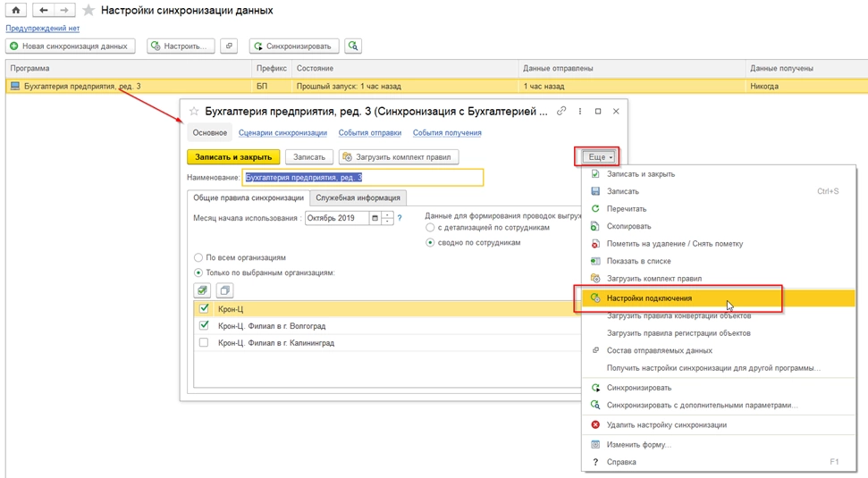Select the Бухгалтерия предприятия, ред. 3 table row
Screen dimensions: 868x478
click(x=437, y=86)
